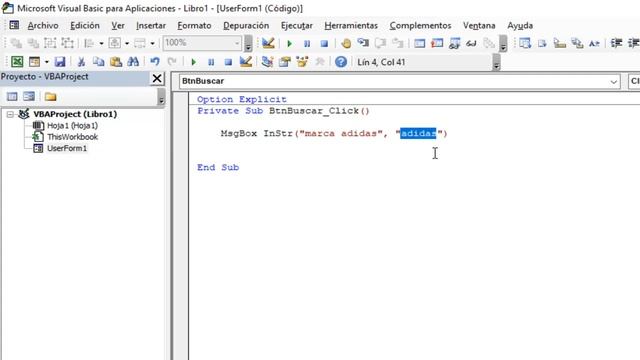Close the Proyecto - VBAProject panel

(157, 78)
